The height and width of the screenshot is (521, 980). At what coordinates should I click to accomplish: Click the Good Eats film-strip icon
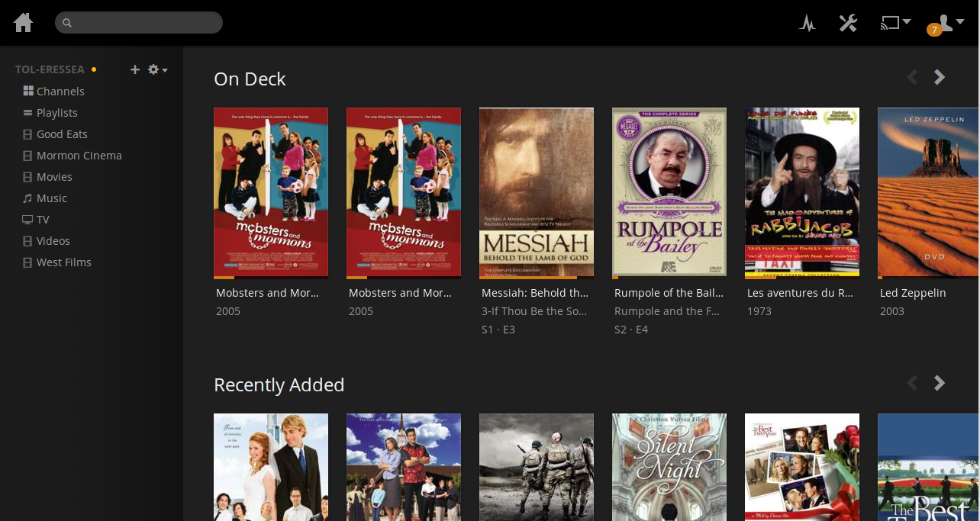coord(28,134)
